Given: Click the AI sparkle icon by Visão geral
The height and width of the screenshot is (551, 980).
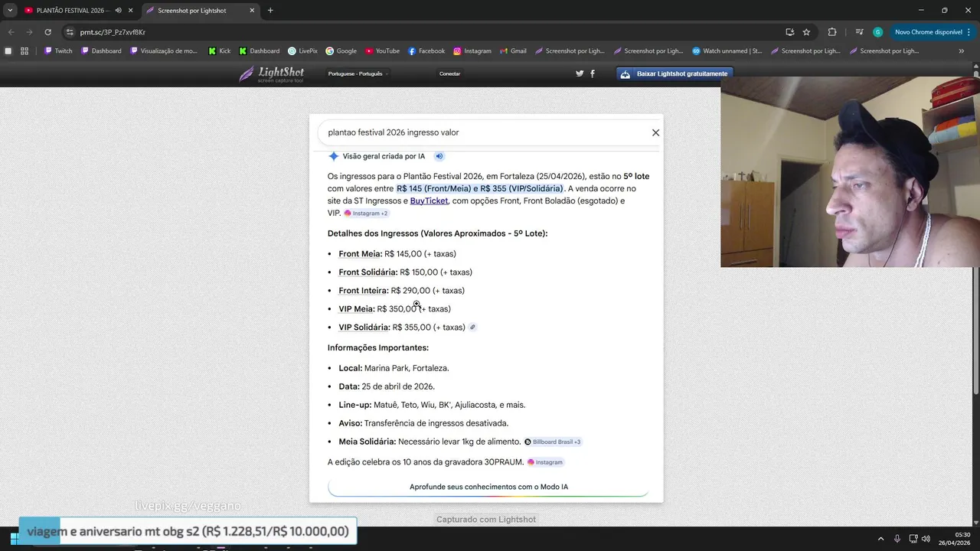Looking at the screenshot, I should 334,156.
